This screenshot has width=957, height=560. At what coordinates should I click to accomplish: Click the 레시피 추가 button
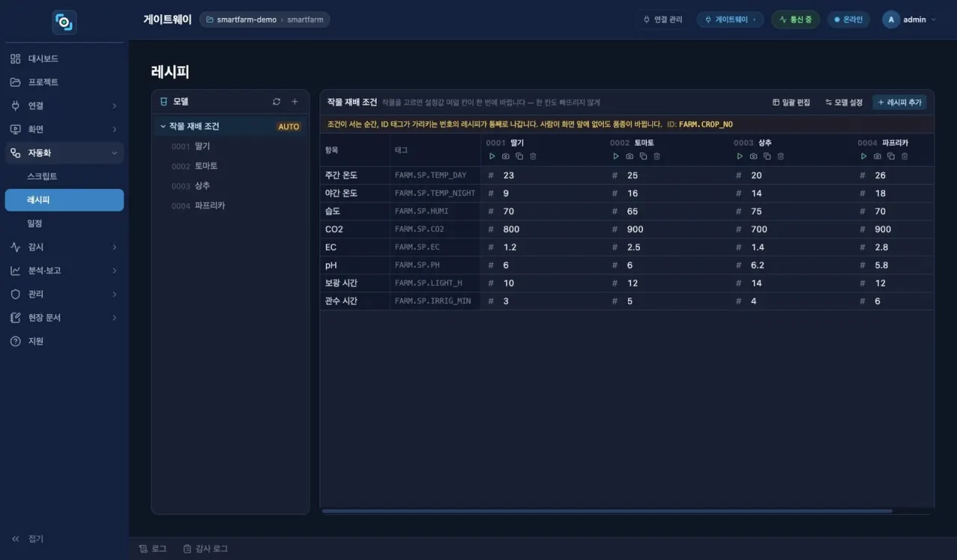[x=899, y=102]
